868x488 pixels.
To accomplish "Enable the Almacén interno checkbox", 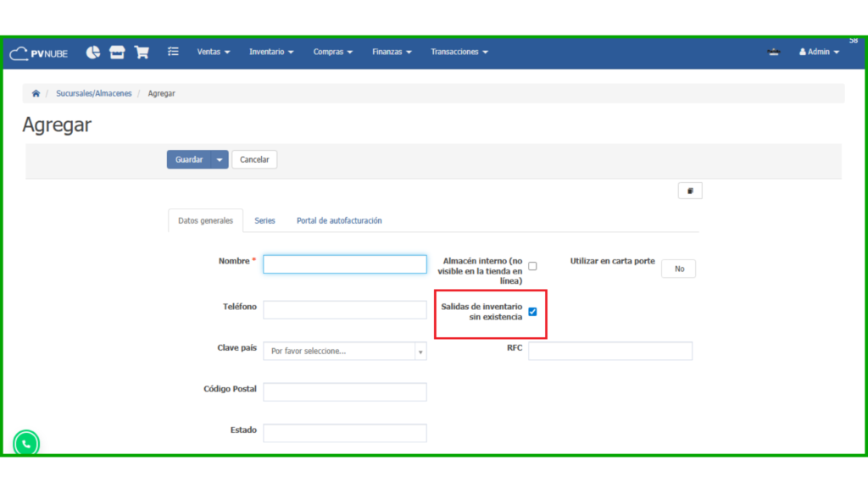I will (x=532, y=266).
